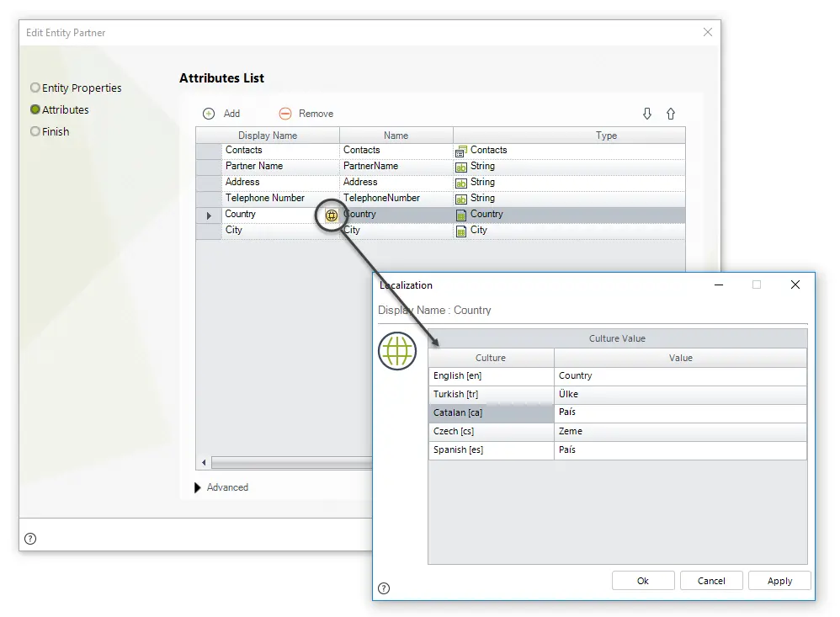Viewport: 840px width, 617px height.
Task: Select City display name cell
Action: pyautogui.click(x=280, y=231)
